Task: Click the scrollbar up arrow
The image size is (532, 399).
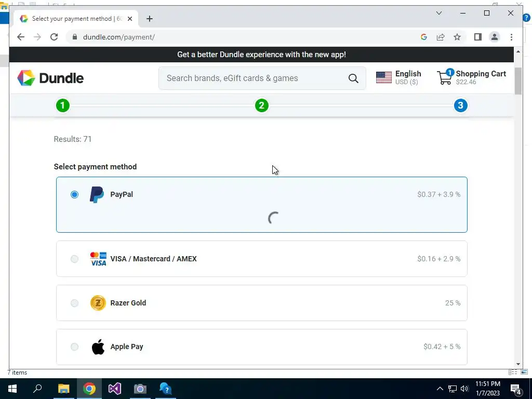Action: tap(518, 51)
